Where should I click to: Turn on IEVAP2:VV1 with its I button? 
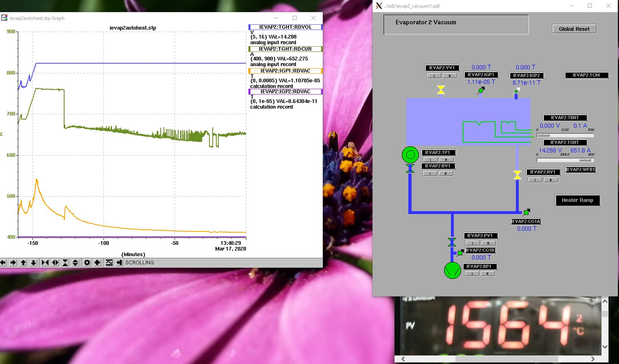(x=434, y=75)
